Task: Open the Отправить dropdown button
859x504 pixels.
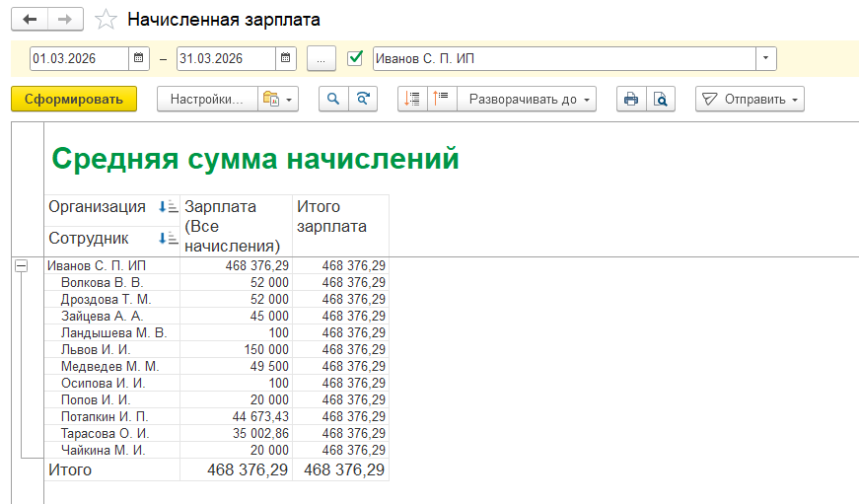Action: pyautogui.click(x=750, y=100)
